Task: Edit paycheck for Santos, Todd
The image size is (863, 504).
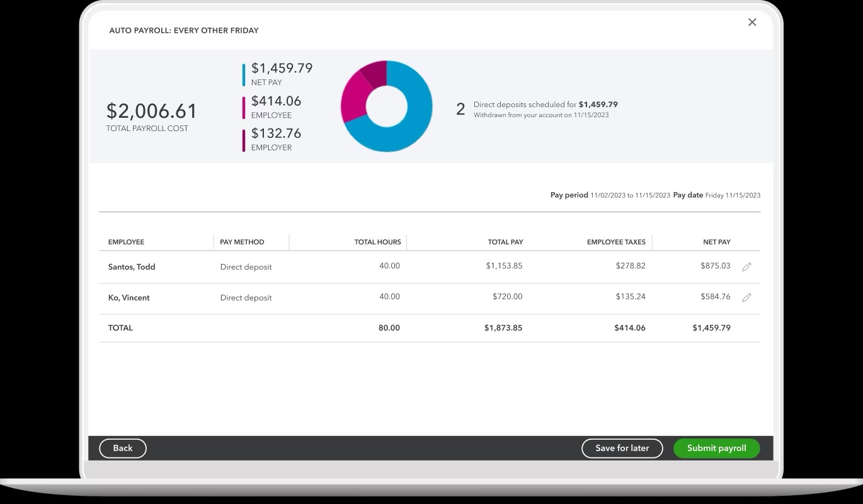Action: [746, 267]
